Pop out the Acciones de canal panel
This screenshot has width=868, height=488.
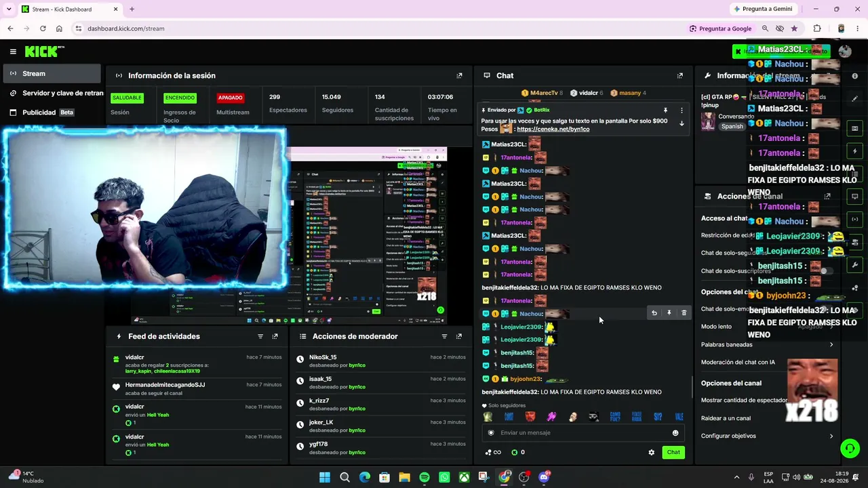[x=827, y=196]
